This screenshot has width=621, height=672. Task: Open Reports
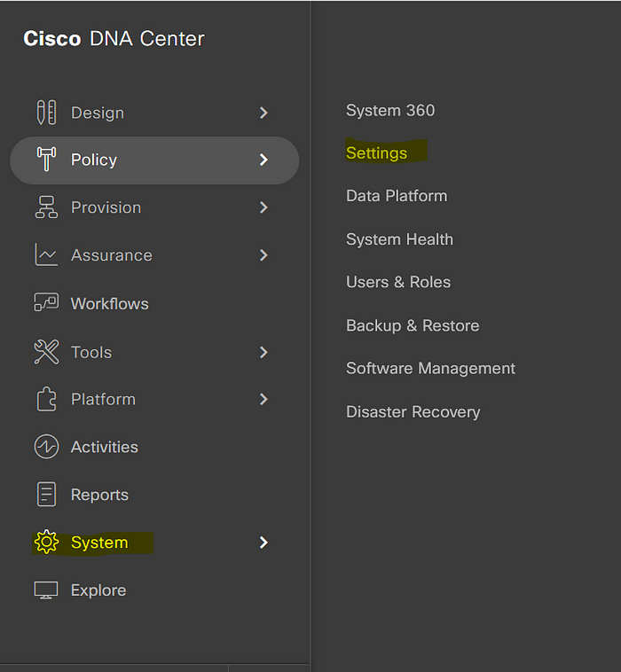(99, 495)
